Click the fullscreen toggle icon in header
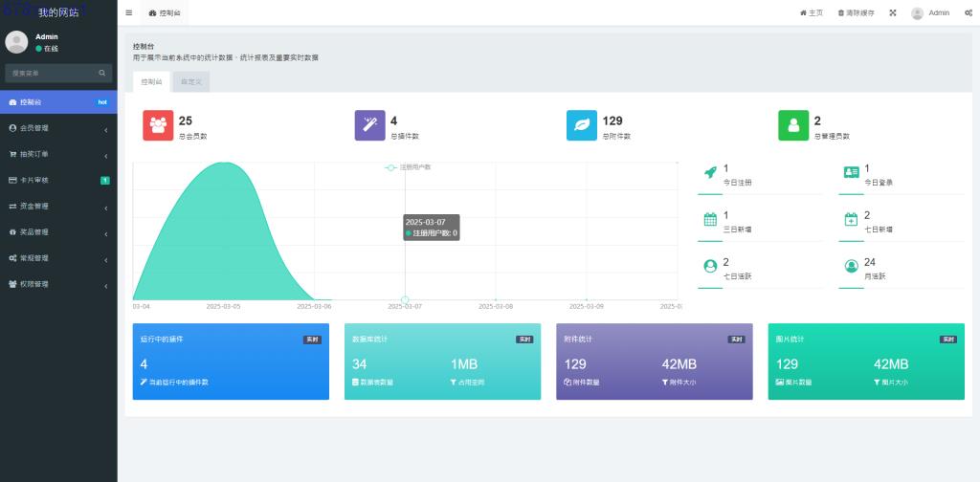980x482 pixels. click(x=893, y=13)
